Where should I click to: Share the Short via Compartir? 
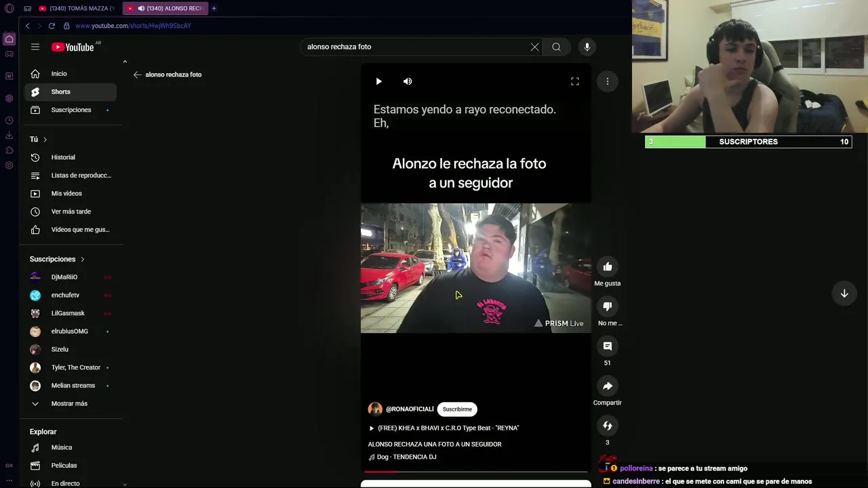pyautogui.click(x=608, y=386)
